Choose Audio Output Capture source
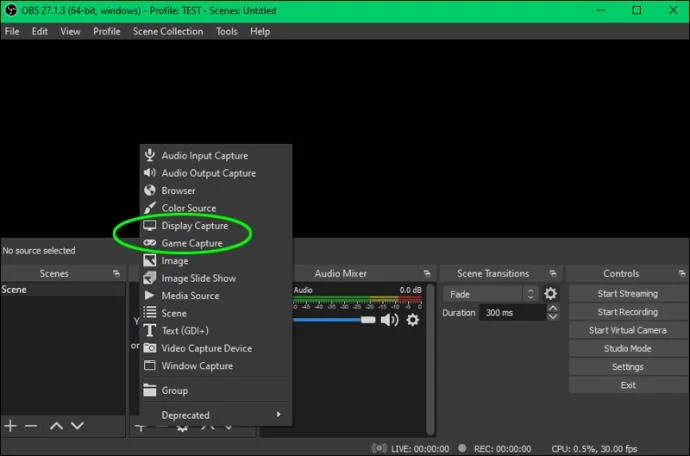Viewport: 690px width, 456px height. pos(216,173)
